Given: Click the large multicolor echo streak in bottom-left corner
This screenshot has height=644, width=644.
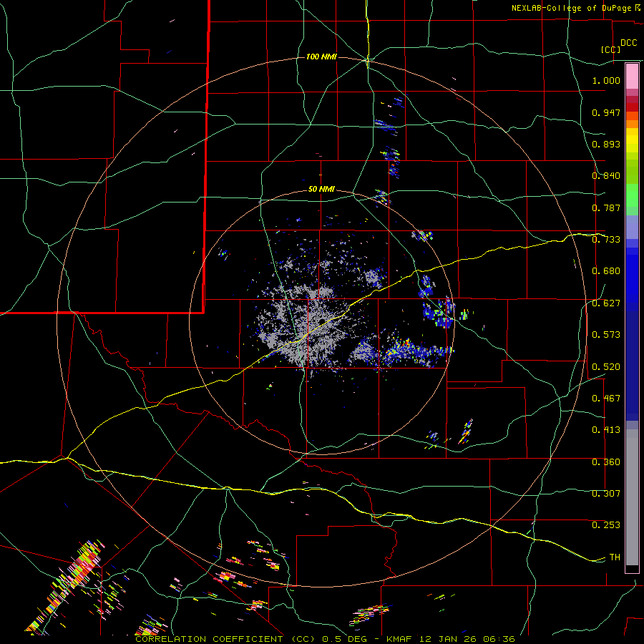Looking at the screenshot, I should point(66,587).
